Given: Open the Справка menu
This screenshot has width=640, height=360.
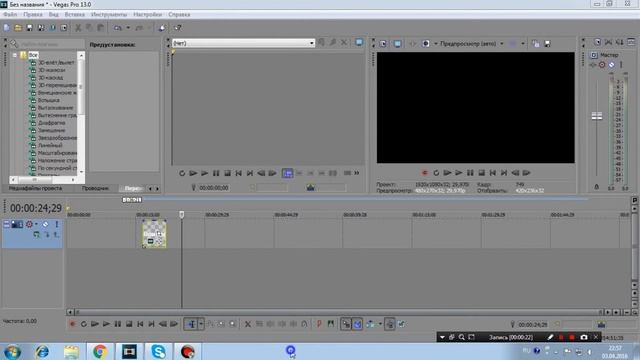Looking at the screenshot, I should click(179, 14).
